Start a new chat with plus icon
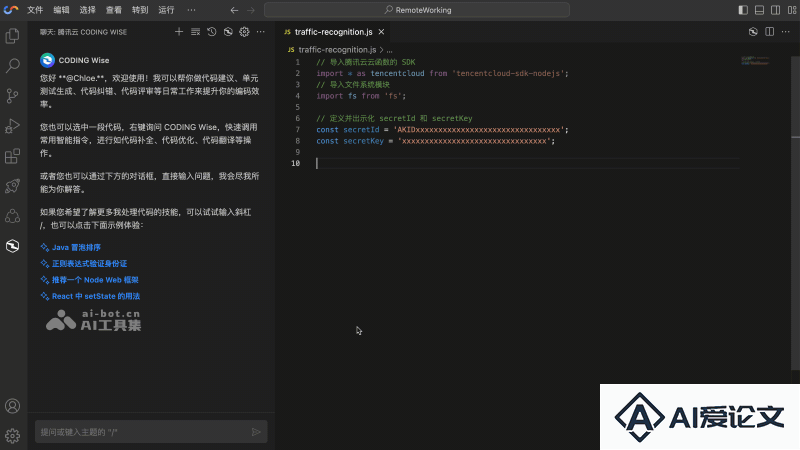The height and width of the screenshot is (450, 800). click(x=179, y=32)
